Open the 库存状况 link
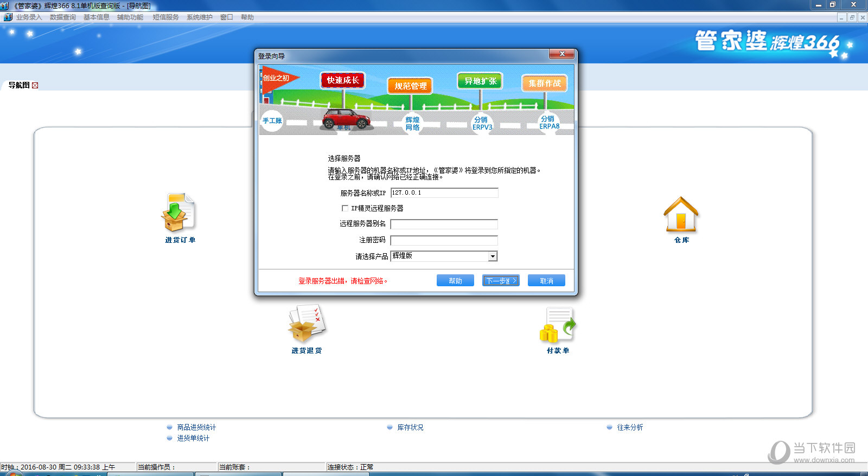The image size is (868, 476). [410, 427]
